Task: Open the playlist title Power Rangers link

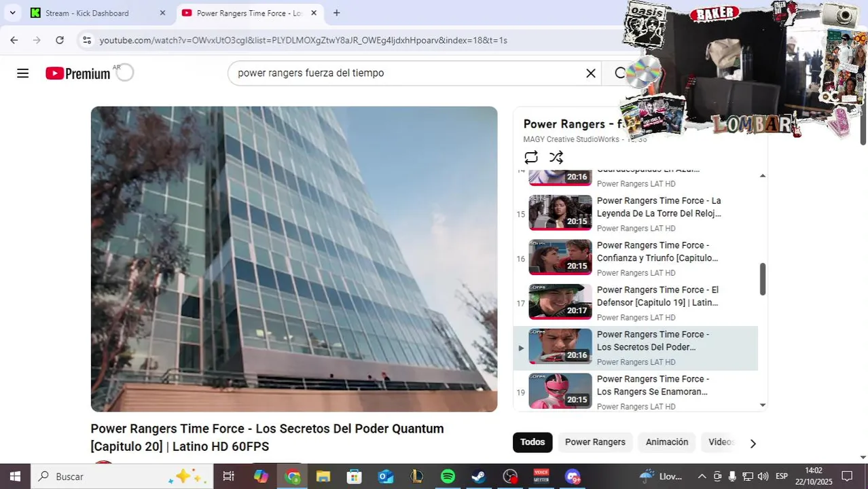Action: tap(574, 124)
